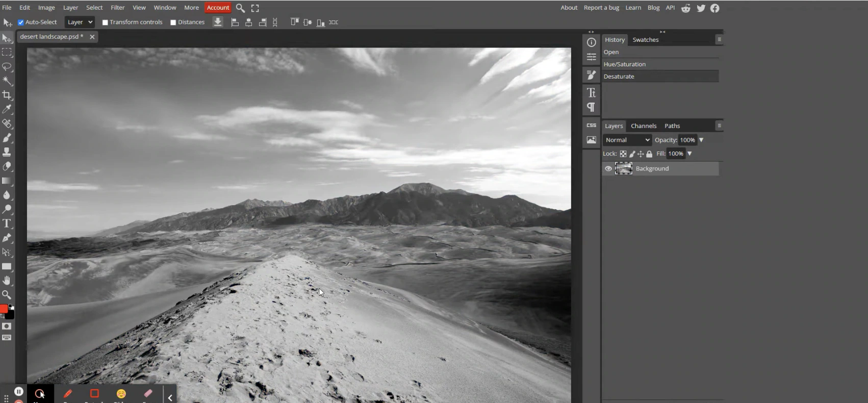Viewport: 868px width, 403px height.
Task: Select the Clone Stamp tool
Action: coord(7,152)
